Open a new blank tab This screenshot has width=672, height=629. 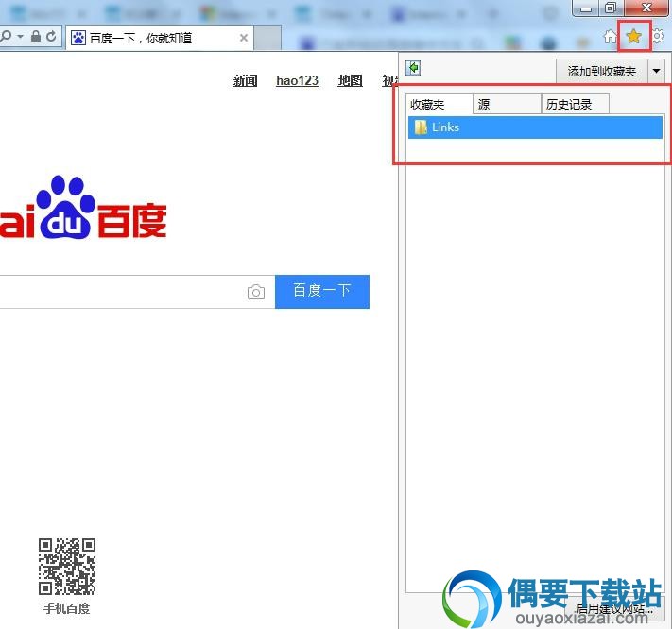(x=267, y=38)
